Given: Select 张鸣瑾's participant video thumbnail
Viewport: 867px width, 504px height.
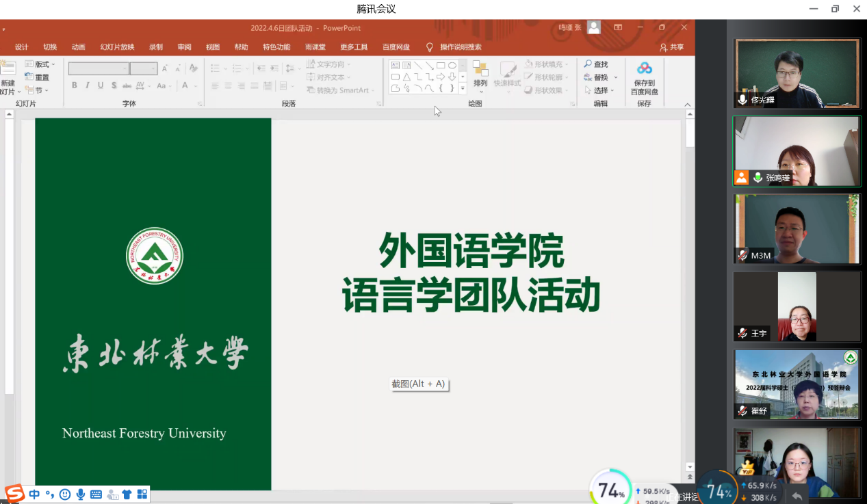Looking at the screenshot, I should coord(797,151).
